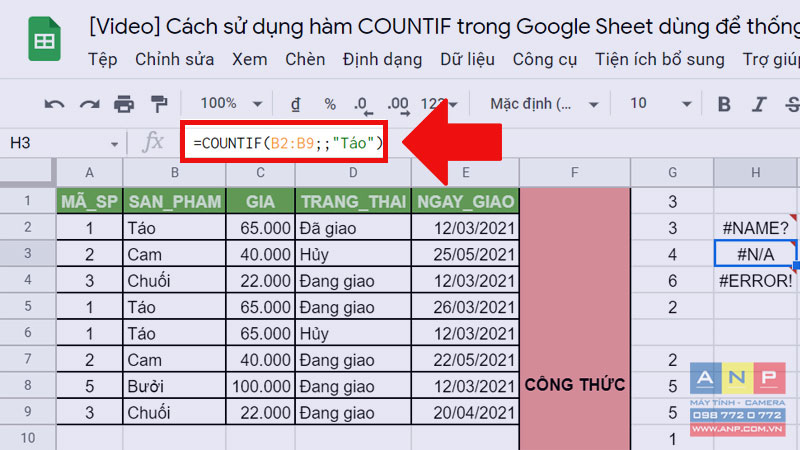Viewport: 800px width, 450px height.
Task: Toggle Bold formatting
Action: [x=723, y=104]
